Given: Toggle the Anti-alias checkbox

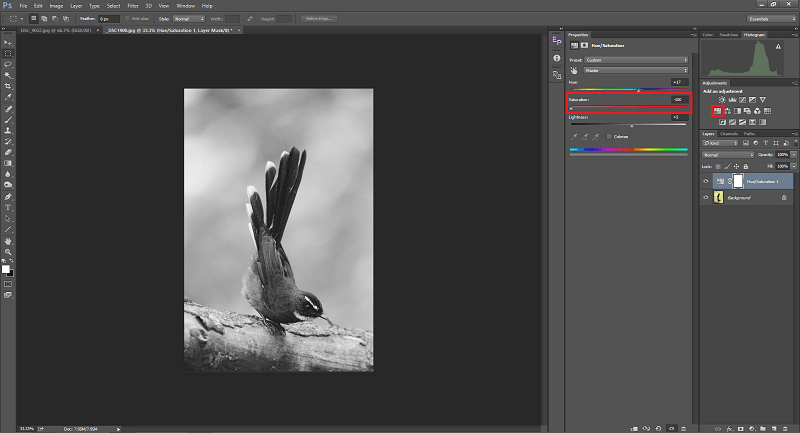Looking at the screenshot, I should click(127, 19).
